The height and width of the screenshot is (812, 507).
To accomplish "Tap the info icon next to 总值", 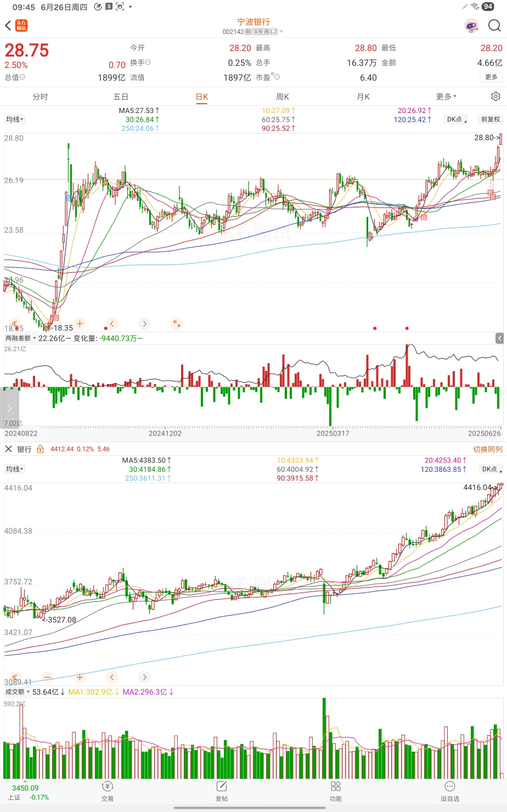I will click(22, 77).
